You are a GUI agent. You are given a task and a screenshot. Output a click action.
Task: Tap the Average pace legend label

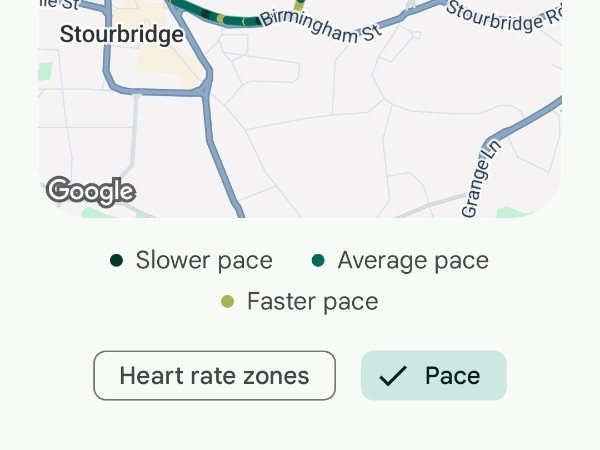click(413, 261)
